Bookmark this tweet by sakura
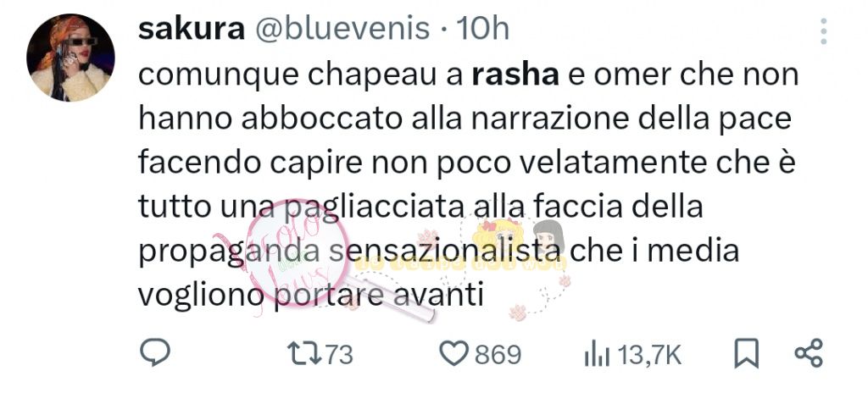Screen dimensions: 868x393 pos(746,354)
